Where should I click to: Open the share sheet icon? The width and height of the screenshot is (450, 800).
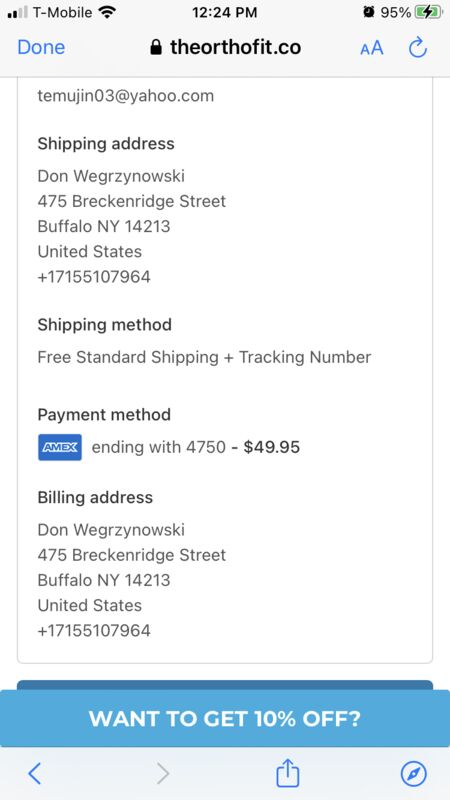(287, 773)
